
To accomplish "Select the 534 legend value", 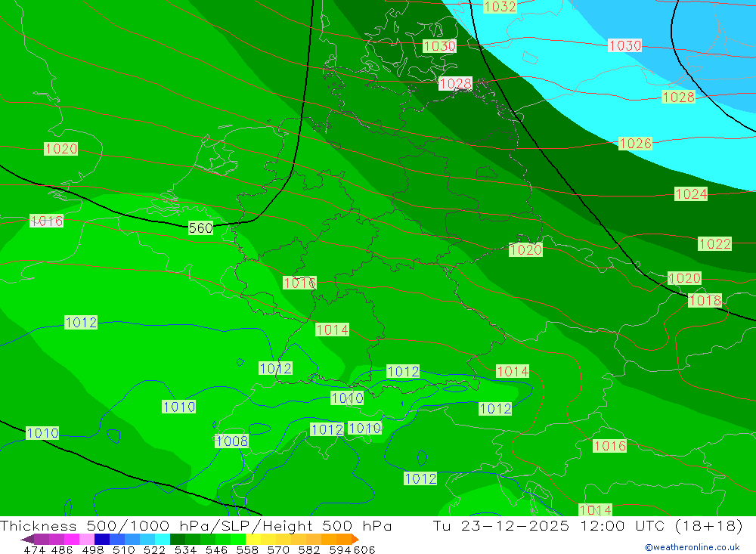I will tap(186, 549).
